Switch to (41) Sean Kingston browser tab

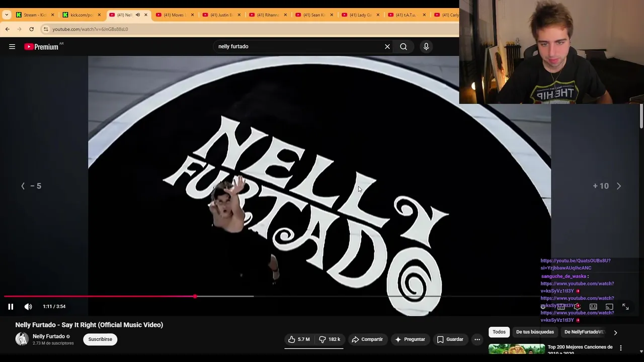point(313,15)
